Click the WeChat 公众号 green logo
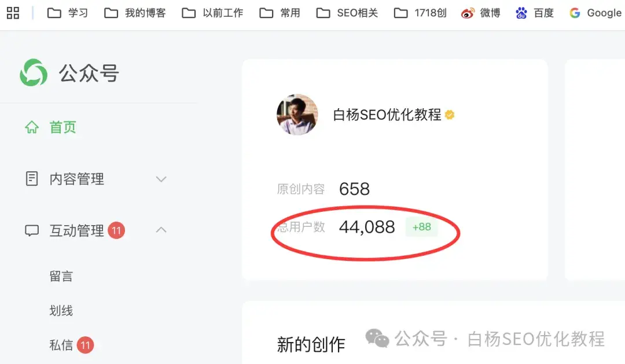This screenshot has width=625, height=364. 34,72
